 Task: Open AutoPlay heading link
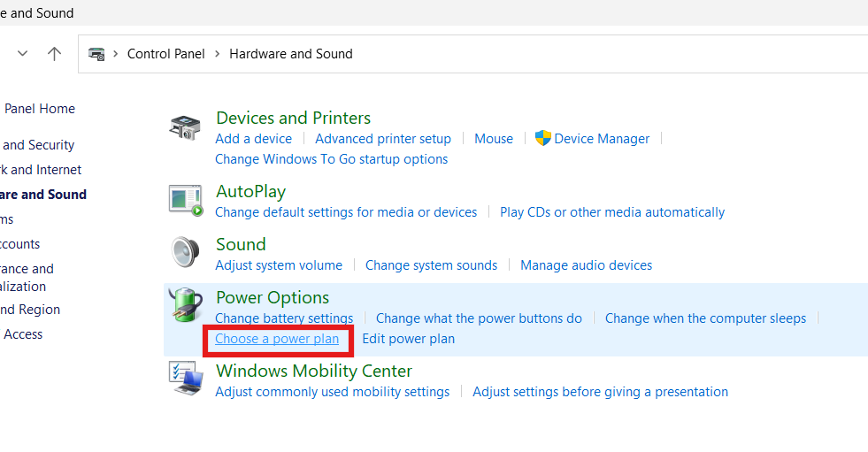point(250,191)
